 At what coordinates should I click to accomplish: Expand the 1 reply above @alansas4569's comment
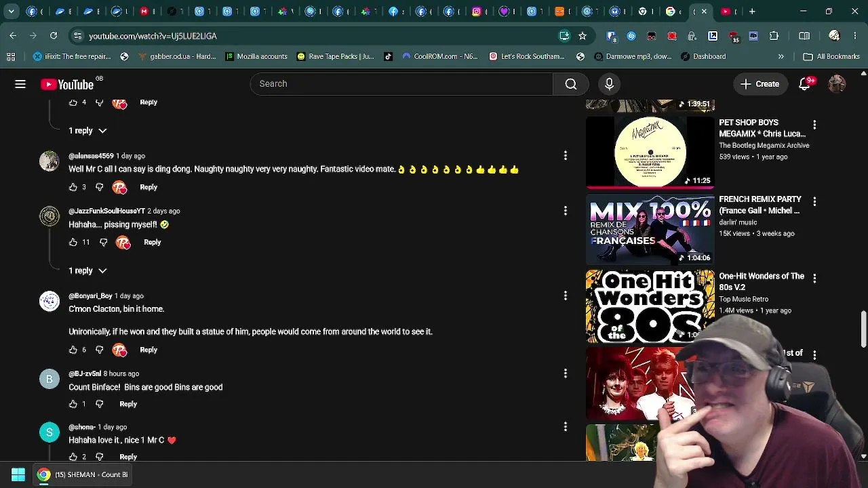87,130
